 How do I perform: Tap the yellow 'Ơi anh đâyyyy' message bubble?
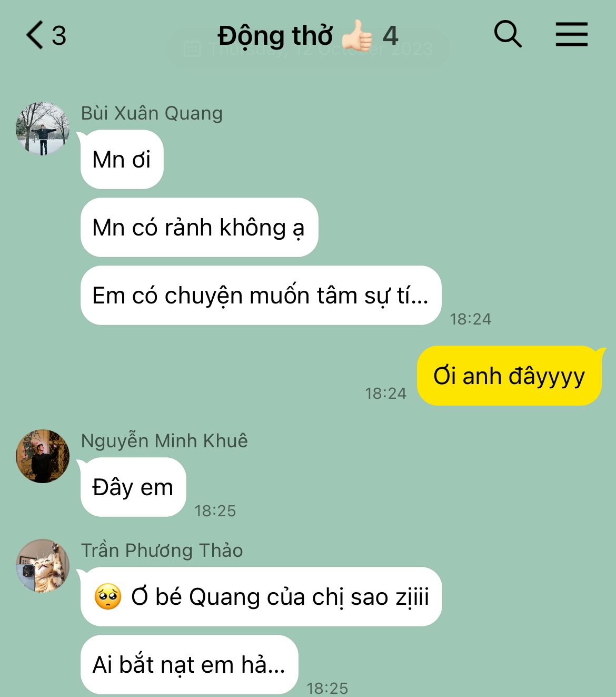[x=509, y=376]
